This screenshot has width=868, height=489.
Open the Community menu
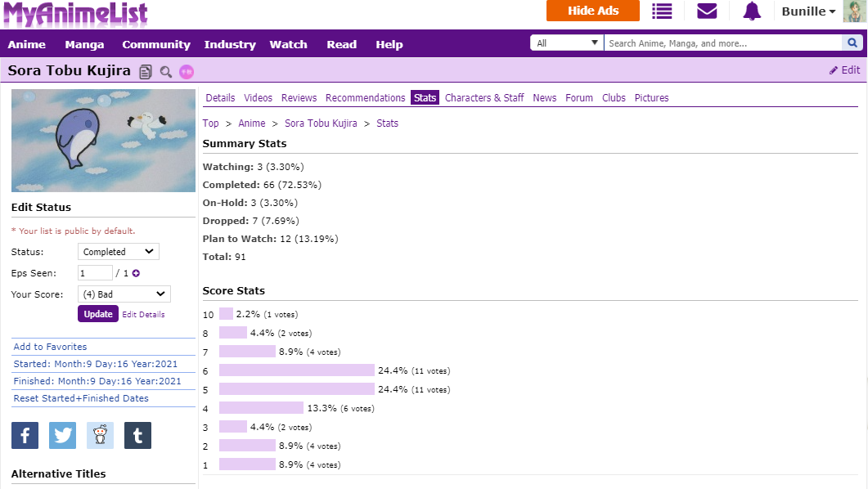coord(156,45)
